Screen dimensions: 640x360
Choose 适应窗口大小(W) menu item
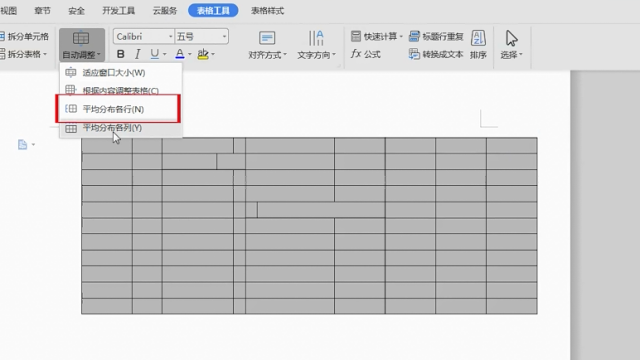click(120, 73)
